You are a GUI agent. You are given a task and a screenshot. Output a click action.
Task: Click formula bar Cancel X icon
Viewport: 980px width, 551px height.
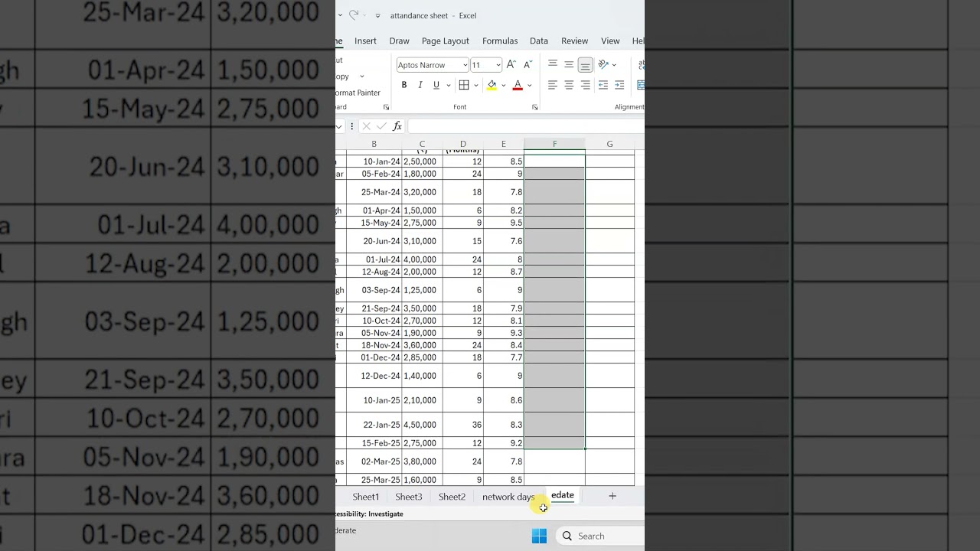tap(366, 126)
